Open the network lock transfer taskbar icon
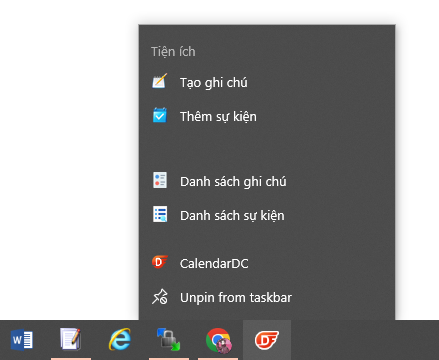 (x=169, y=340)
